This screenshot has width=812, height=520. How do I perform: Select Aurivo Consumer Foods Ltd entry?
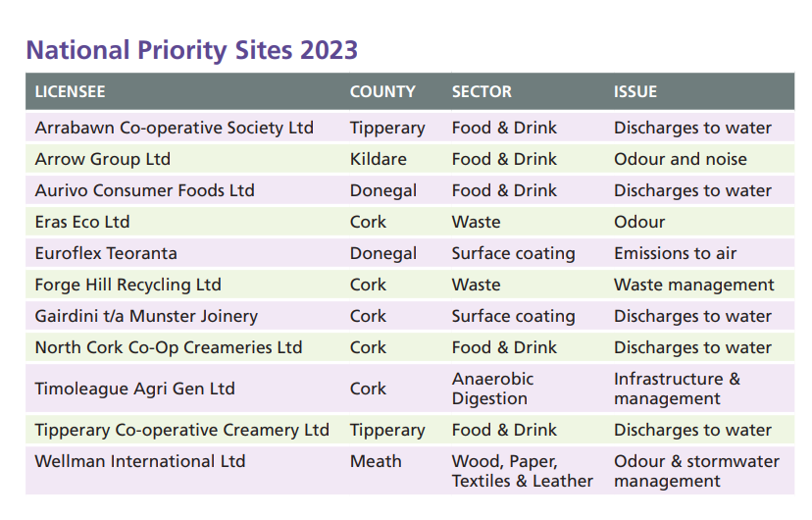coord(144,190)
